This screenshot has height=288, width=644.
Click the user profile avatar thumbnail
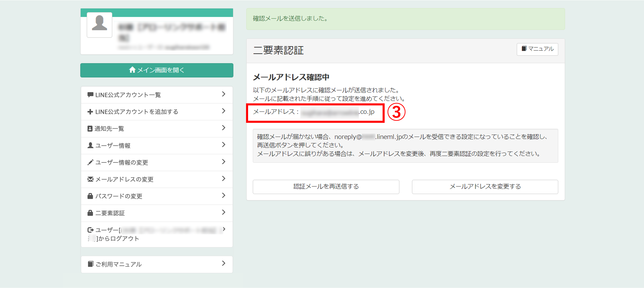(x=100, y=25)
